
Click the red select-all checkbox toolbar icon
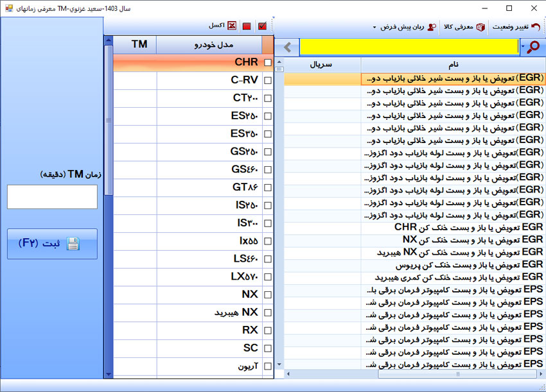(x=262, y=26)
